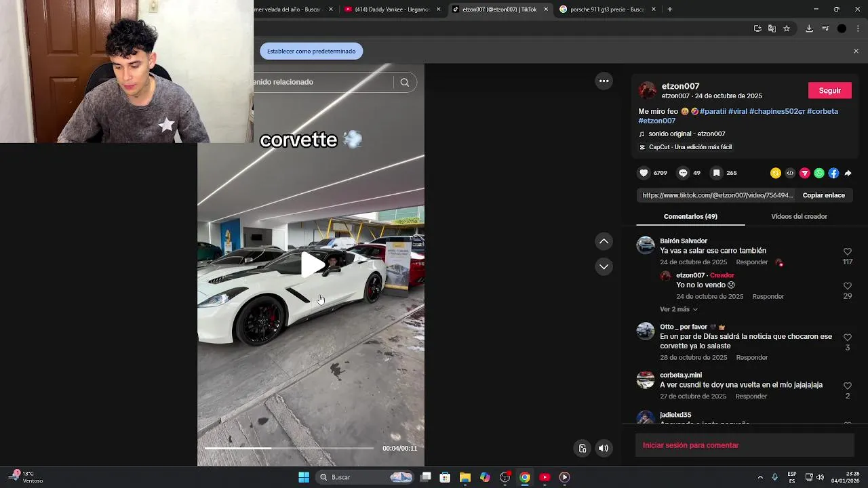Open the translate page icon
Screen dimensions: 868x488
tap(772, 28)
